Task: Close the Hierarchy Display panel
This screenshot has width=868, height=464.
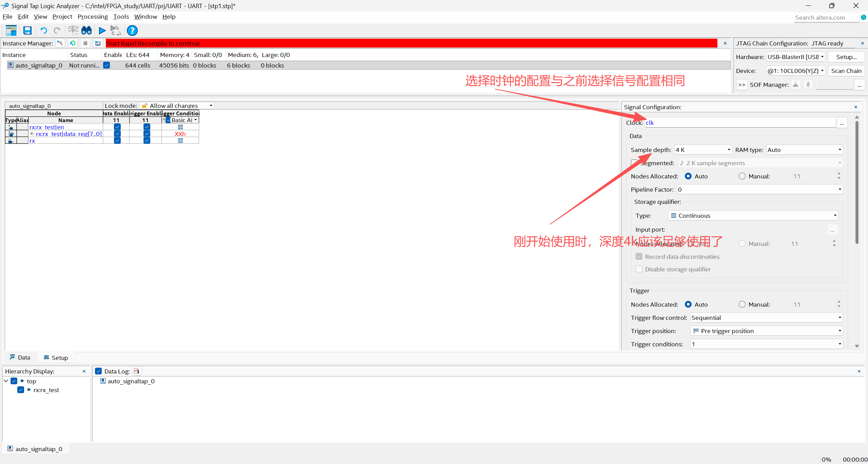Action: [84, 371]
